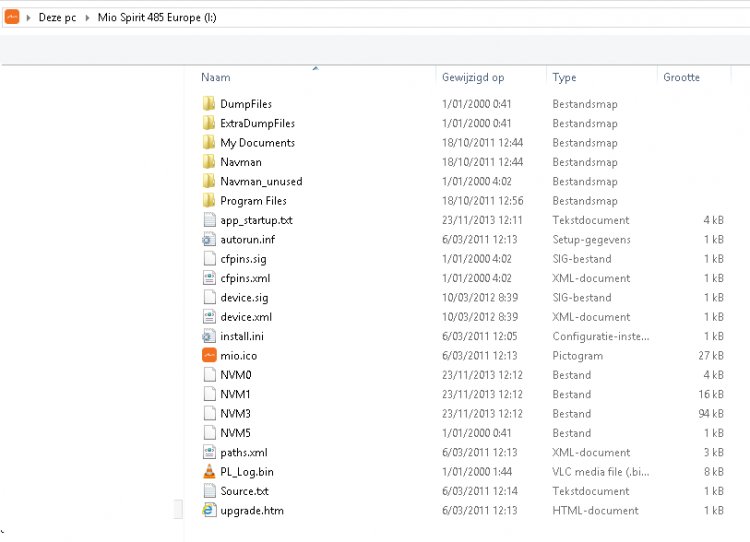Select the cfpins.xml file icon

tap(209, 278)
